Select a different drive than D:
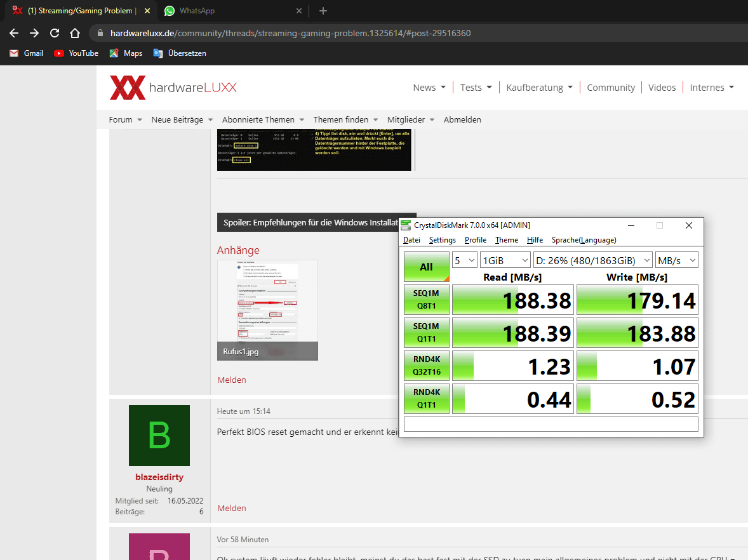This screenshot has height=560, width=748. (593, 260)
